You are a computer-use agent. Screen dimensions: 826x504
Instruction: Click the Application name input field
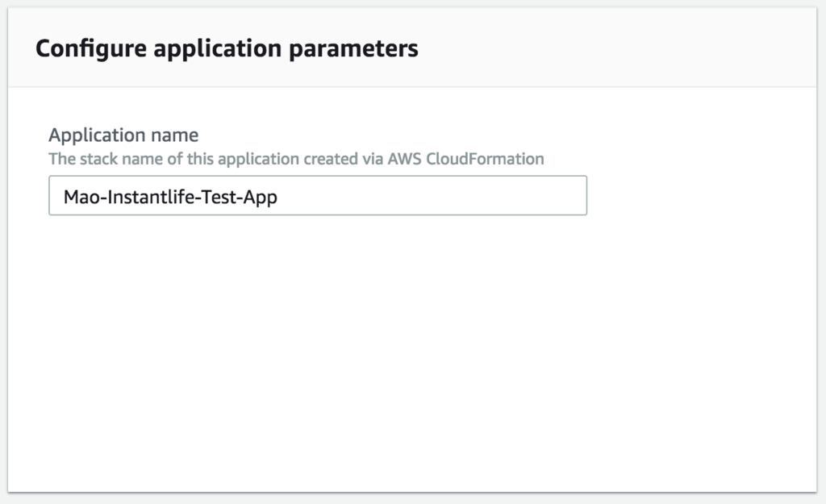point(318,195)
